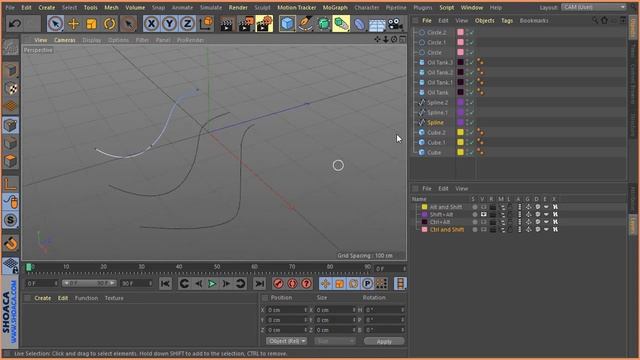Click frame 50 on the timeline ruler
The width and height of the screenshot is (640, 360).
[x=217, y=267]
